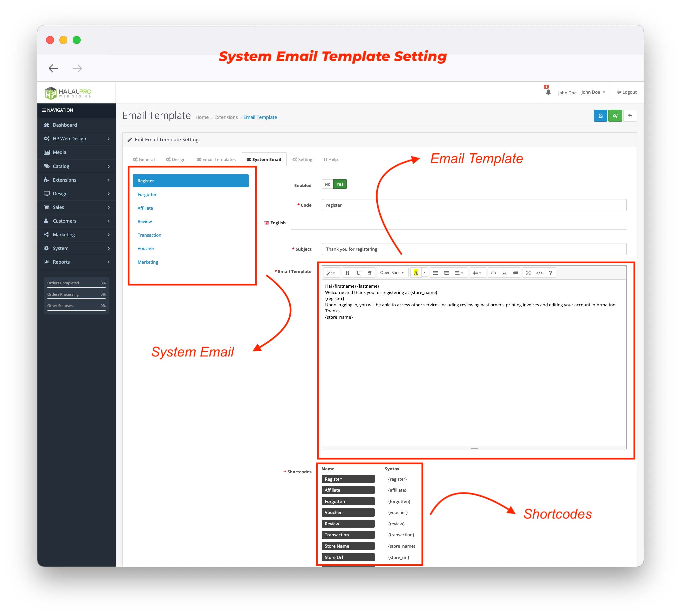
Task: Insert a link in editor
Action: click(493, 273)
